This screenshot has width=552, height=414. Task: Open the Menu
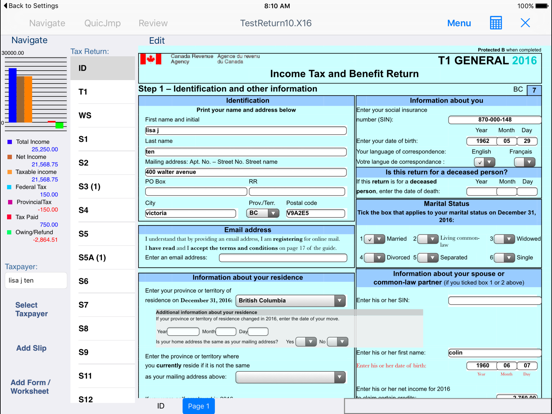click(x=459, y=23)
